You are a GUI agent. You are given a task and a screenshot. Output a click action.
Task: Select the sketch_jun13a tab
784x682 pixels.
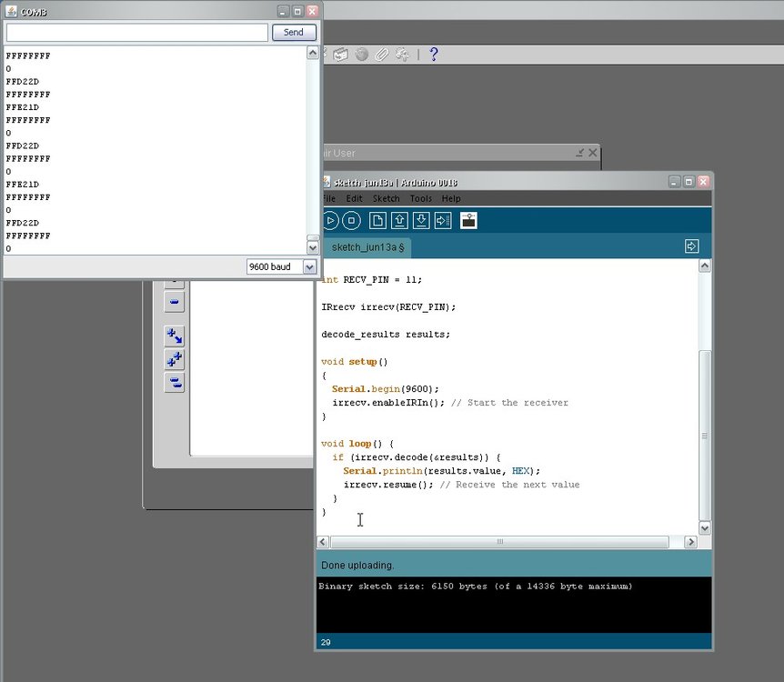(x=367, y=247)
